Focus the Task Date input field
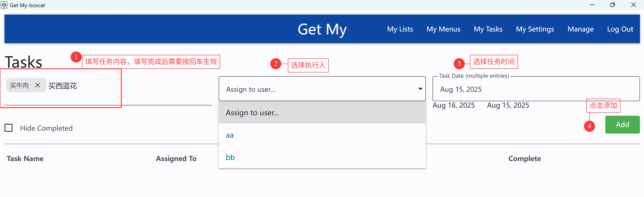The height and width of the screenshot is (197, 644). 536,89
